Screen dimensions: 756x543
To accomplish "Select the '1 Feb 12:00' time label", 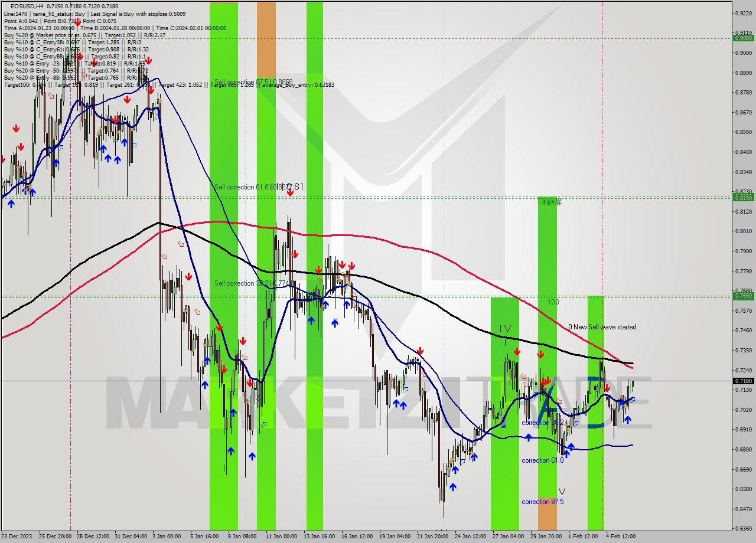I will [x=582, y=537].
